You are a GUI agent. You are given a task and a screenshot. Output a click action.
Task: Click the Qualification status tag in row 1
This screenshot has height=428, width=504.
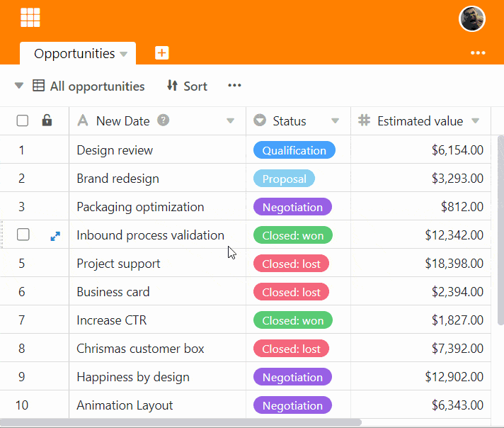click(x=294, y=150)
